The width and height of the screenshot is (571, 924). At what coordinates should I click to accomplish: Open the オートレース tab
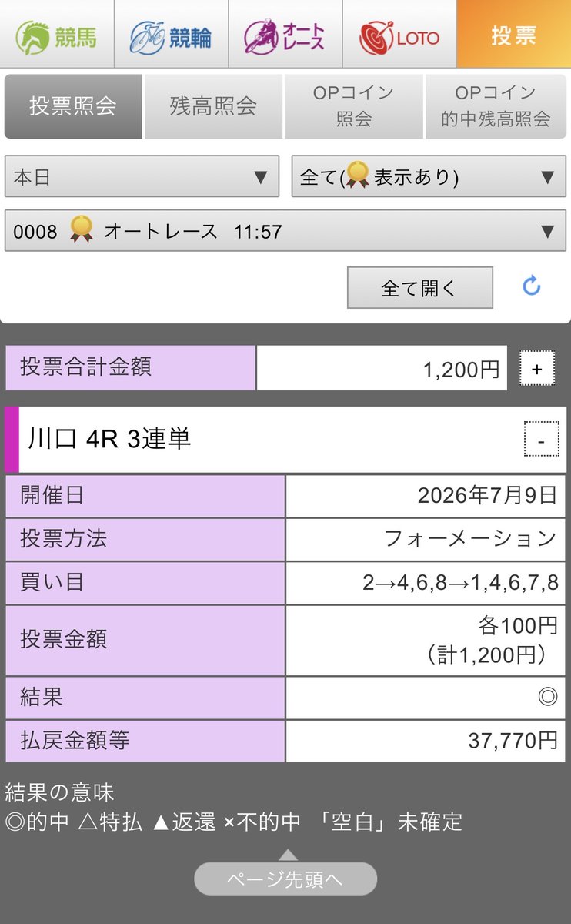(285, 34)
